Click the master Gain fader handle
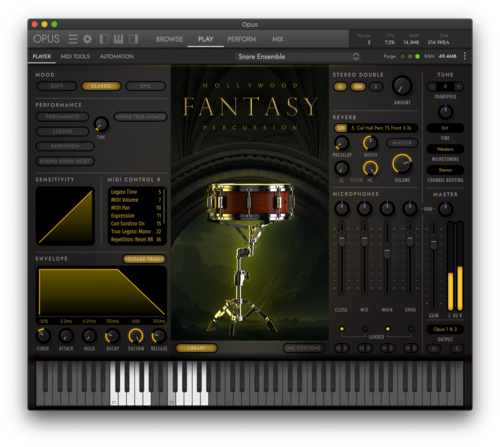Viewport: 500px width, 447px height. (433, 242)
